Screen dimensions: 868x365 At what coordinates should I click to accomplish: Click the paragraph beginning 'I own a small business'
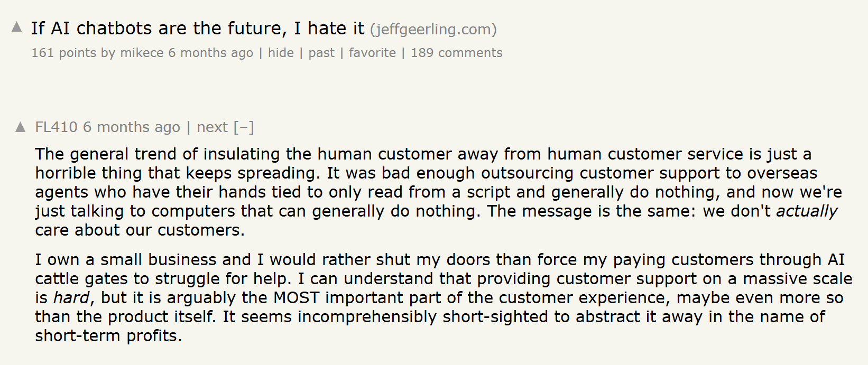[444, 298]
